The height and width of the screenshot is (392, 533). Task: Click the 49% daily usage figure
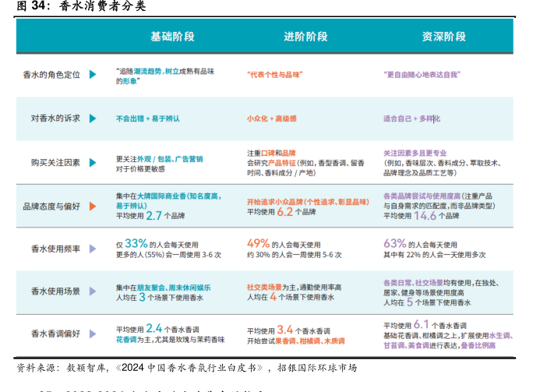coord(258,242)
